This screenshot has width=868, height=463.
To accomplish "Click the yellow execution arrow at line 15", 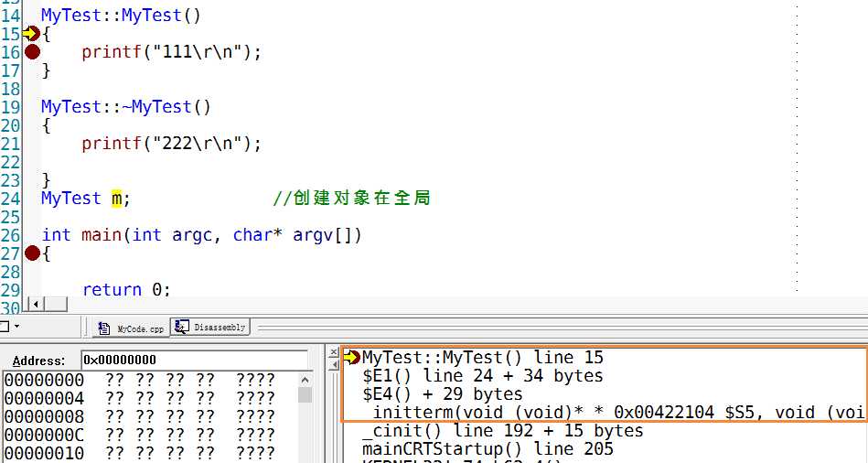I will (31, 34).
